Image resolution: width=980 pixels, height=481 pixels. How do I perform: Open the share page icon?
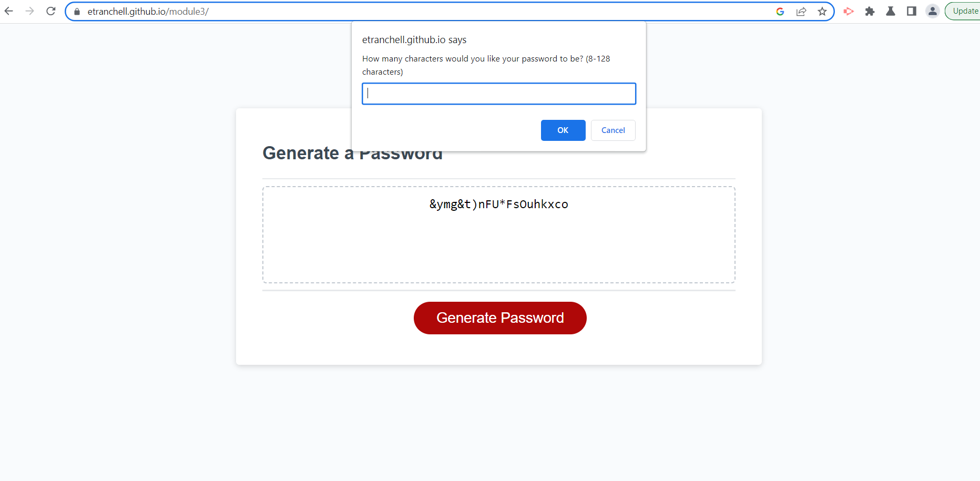click(x=801, y=11)
